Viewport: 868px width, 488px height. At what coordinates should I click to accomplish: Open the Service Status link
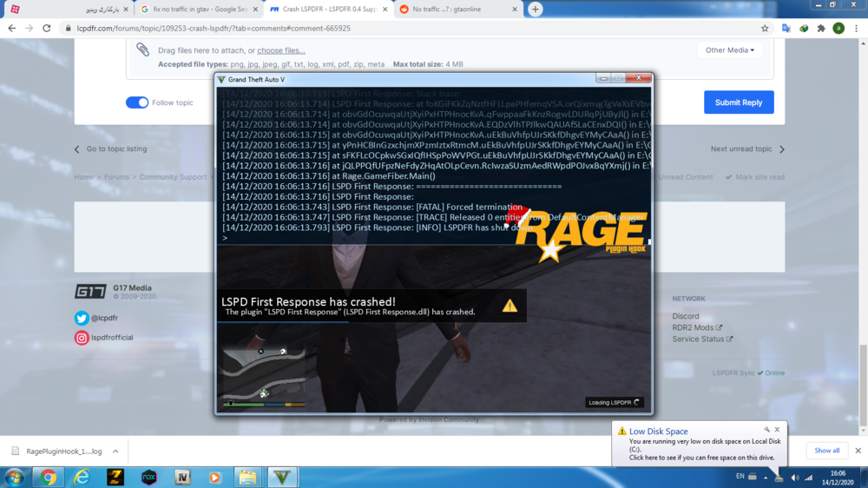[x=702, y=339]
